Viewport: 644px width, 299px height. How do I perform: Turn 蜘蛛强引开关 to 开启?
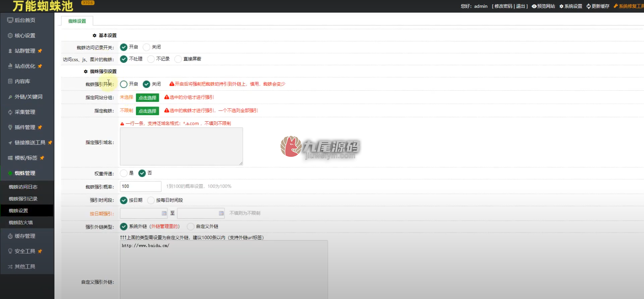(x=123, y=84)
